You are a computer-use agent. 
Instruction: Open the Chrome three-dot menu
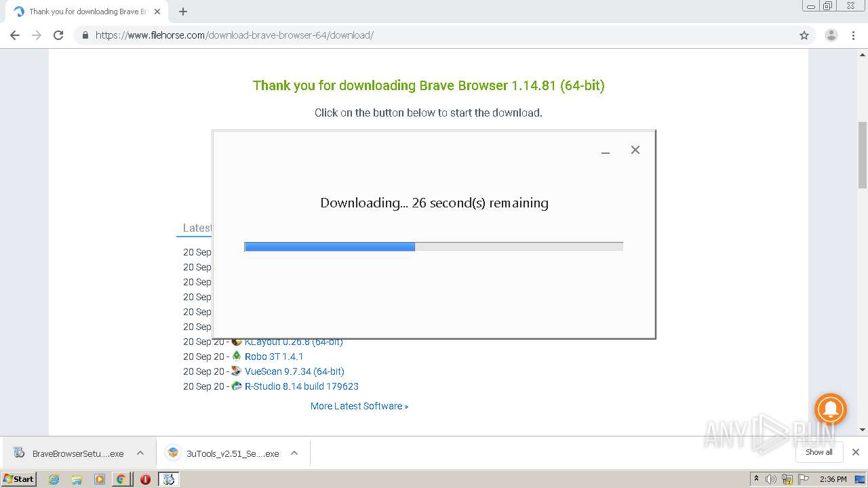pyautogui.click(x=853, y=35)
